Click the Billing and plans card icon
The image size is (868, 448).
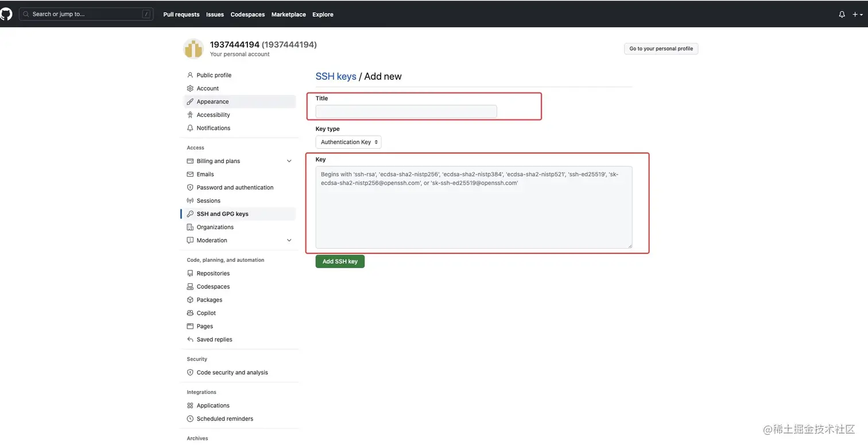[x=190, y=161]
